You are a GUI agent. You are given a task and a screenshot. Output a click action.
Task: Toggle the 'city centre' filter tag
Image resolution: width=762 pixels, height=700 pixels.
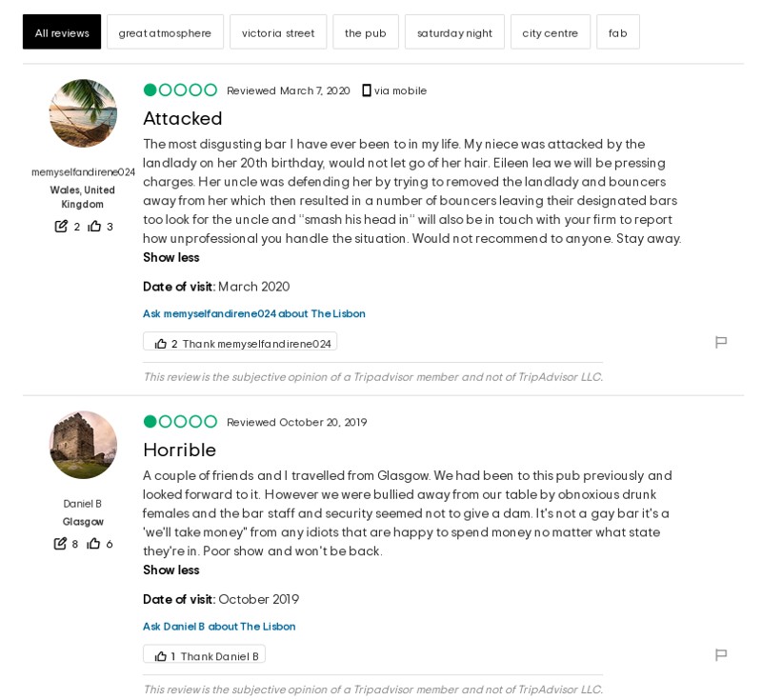tap(550, 32)
